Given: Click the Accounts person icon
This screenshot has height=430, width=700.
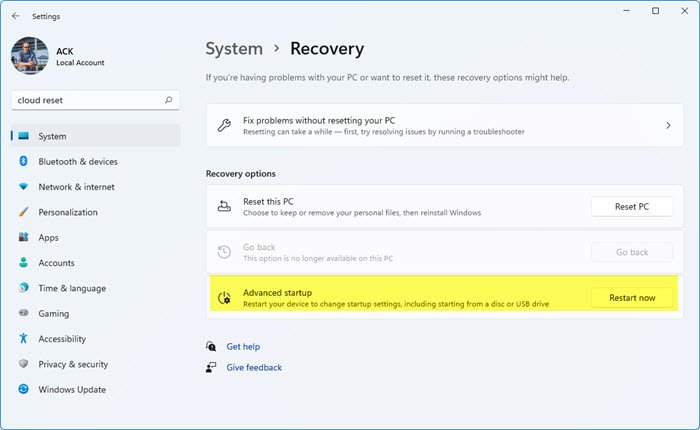Looking at the screenshot, I should [24, 263].
